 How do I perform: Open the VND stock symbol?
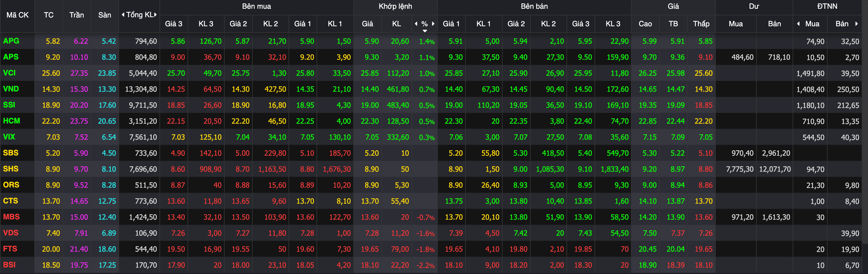click(11, 89)
